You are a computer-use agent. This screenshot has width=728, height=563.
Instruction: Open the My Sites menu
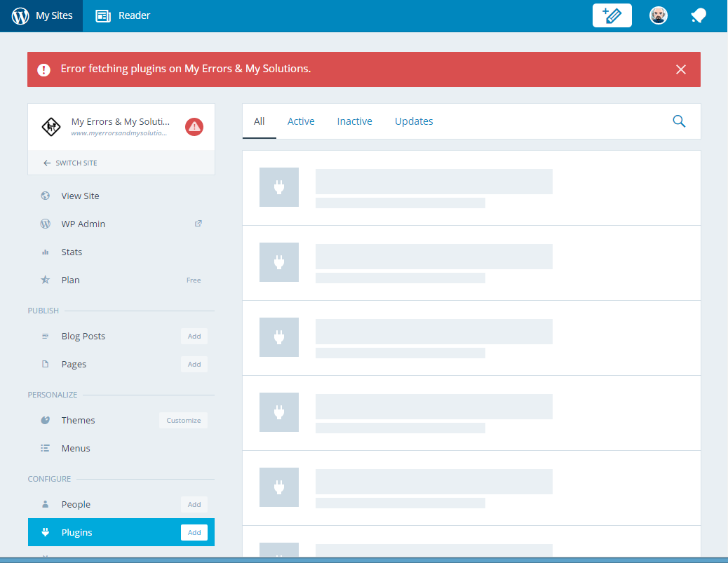click(42, 16)
